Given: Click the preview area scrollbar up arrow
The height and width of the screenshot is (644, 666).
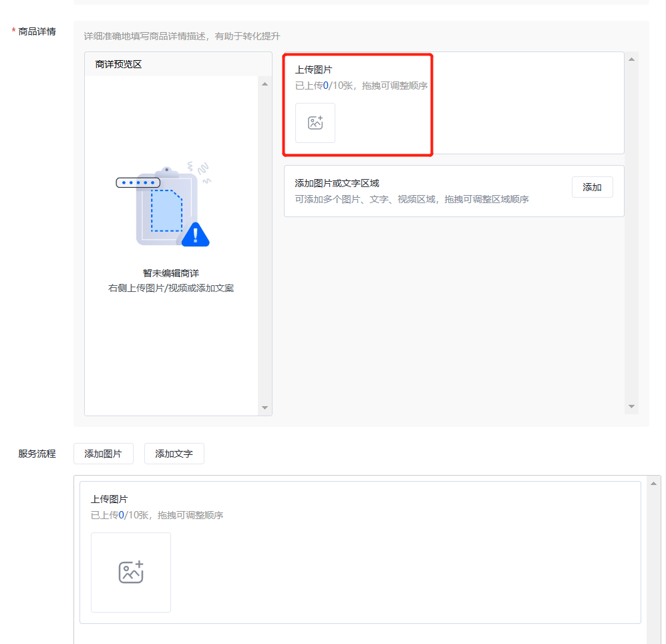Looking at the screenshot, I should (265, 84).
